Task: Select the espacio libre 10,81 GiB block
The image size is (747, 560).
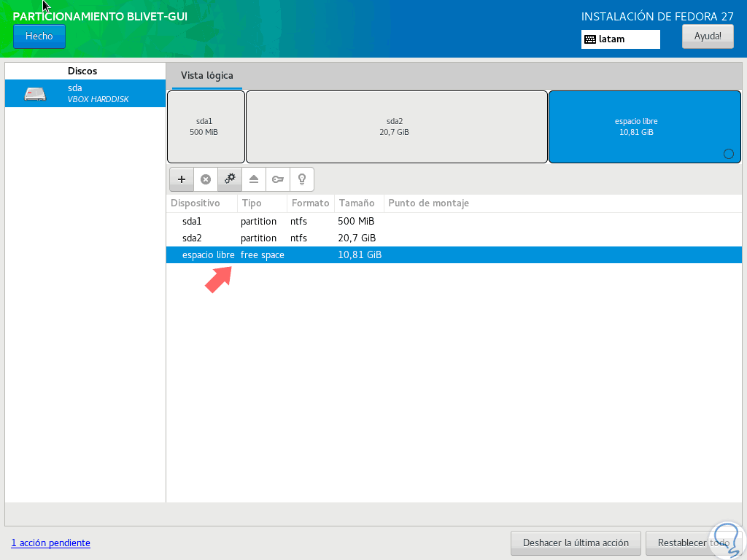Action: point(645,127)
